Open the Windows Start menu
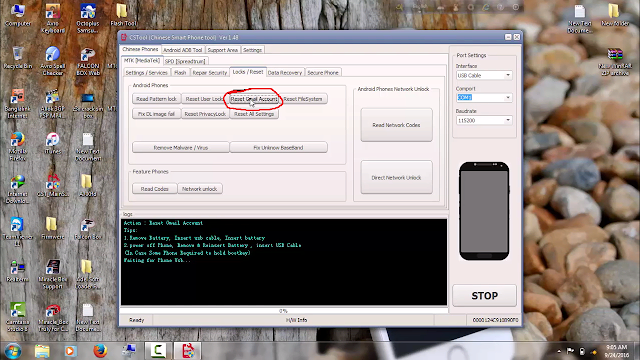The image size is (640, 360). 13,351
